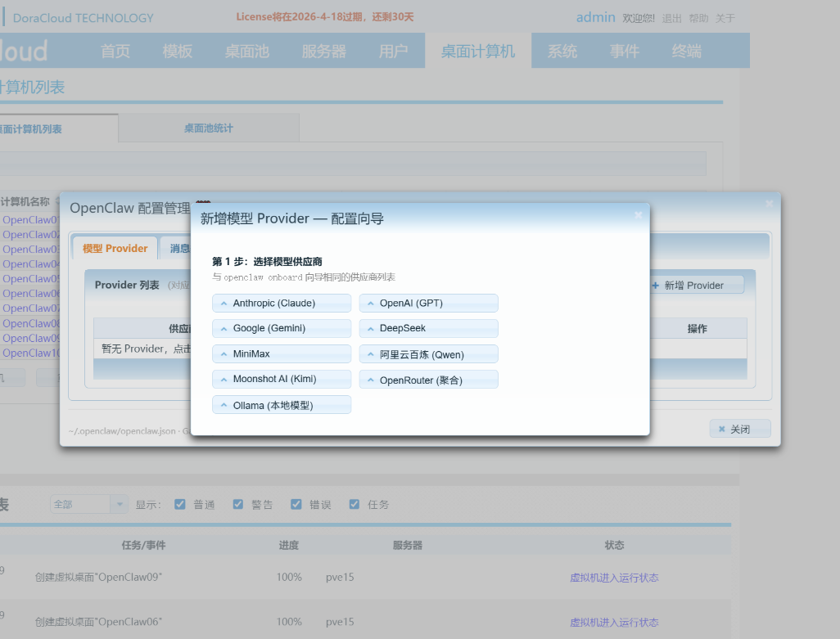Open the 首页 menu
Screen dimensions: 840x639
click(x=115, y=51)
